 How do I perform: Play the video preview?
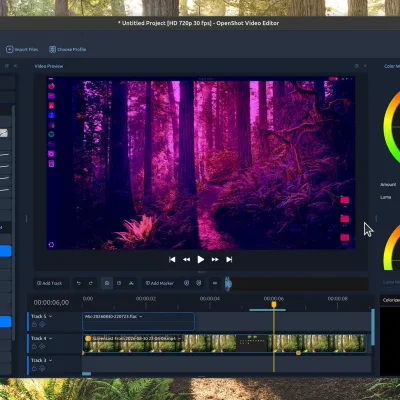point(201,259)
